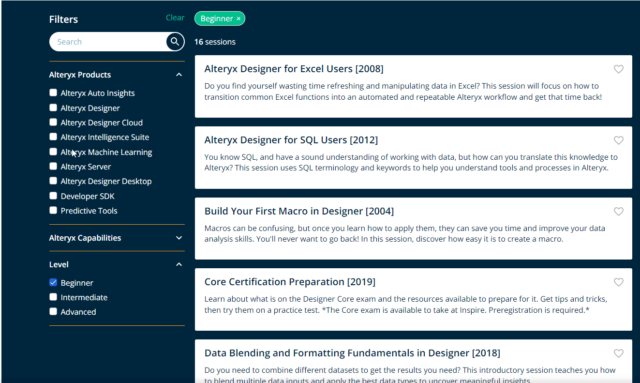Favorite Core Certification Preparation session

point(618,282)
